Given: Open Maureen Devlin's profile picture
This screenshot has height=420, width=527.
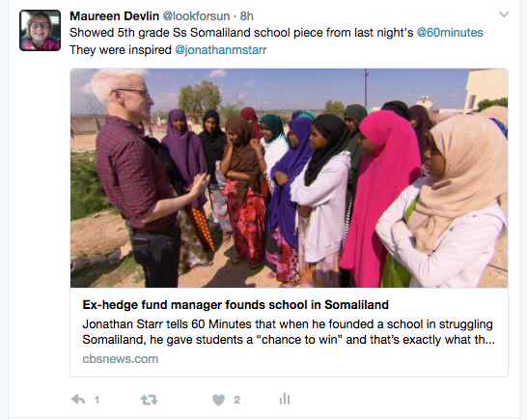Looking at the screenshot, I should (40, 30).
